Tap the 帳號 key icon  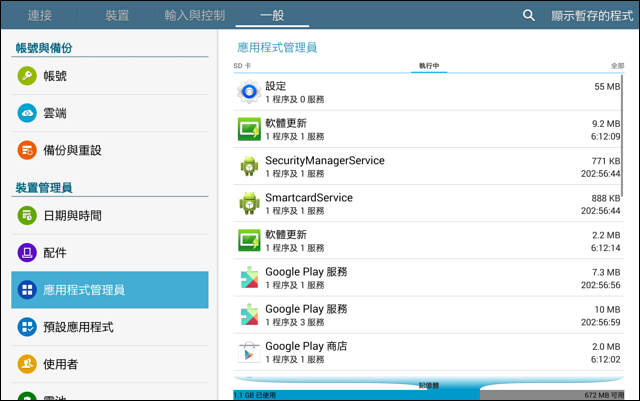(x=27, y=76)
